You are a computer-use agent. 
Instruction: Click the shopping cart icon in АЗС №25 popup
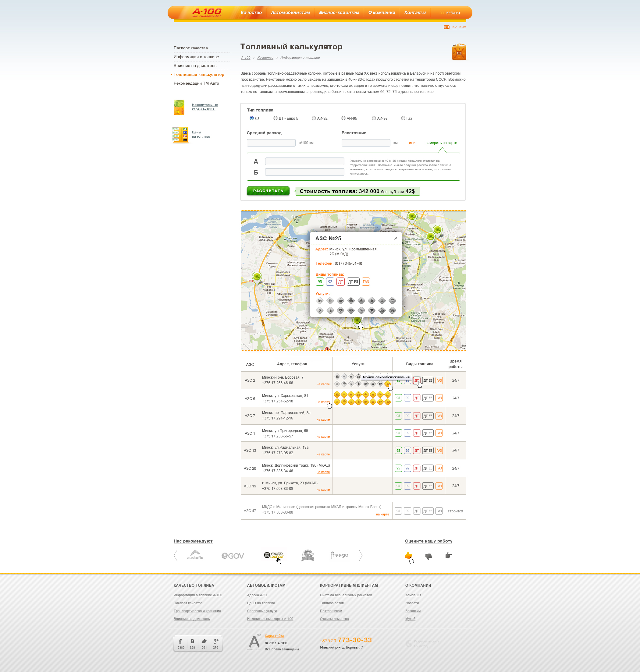pos(382,301)
